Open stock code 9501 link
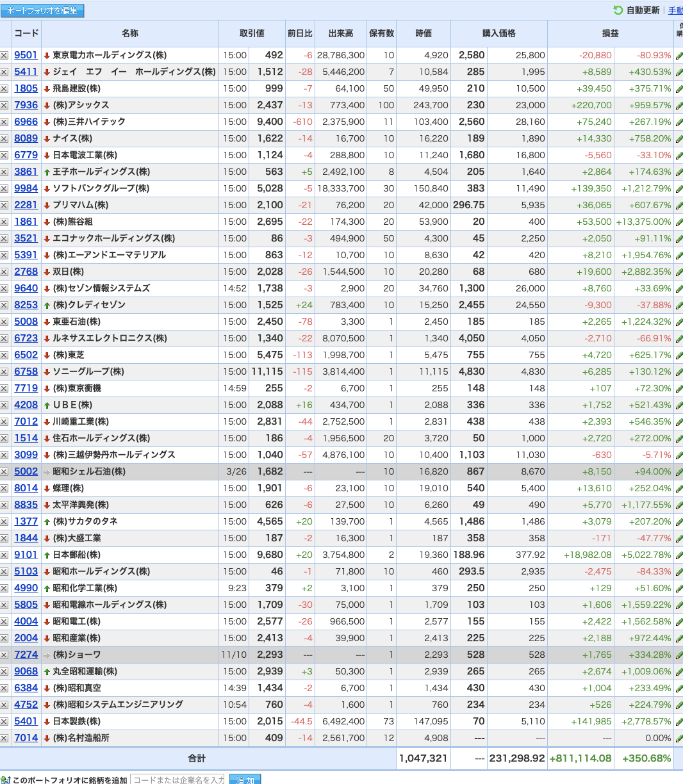This screenshot has width=683, height=784. click(x=26, y=55)
